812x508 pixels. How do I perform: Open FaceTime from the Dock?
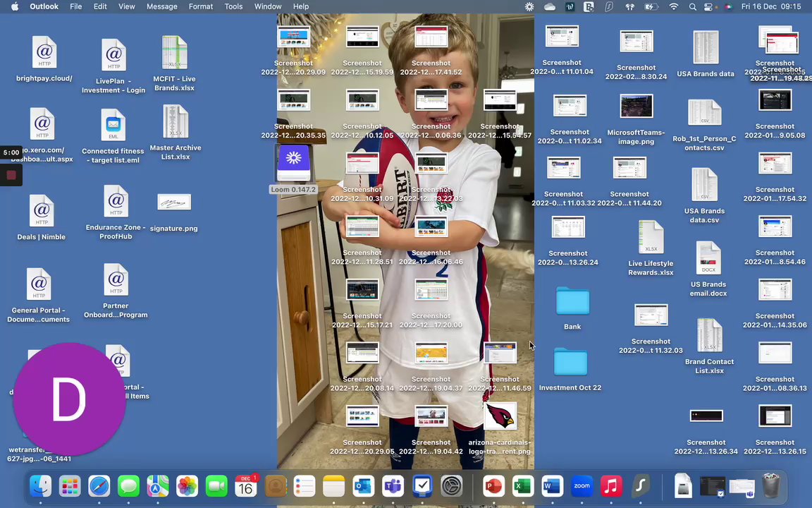point(216,486)
